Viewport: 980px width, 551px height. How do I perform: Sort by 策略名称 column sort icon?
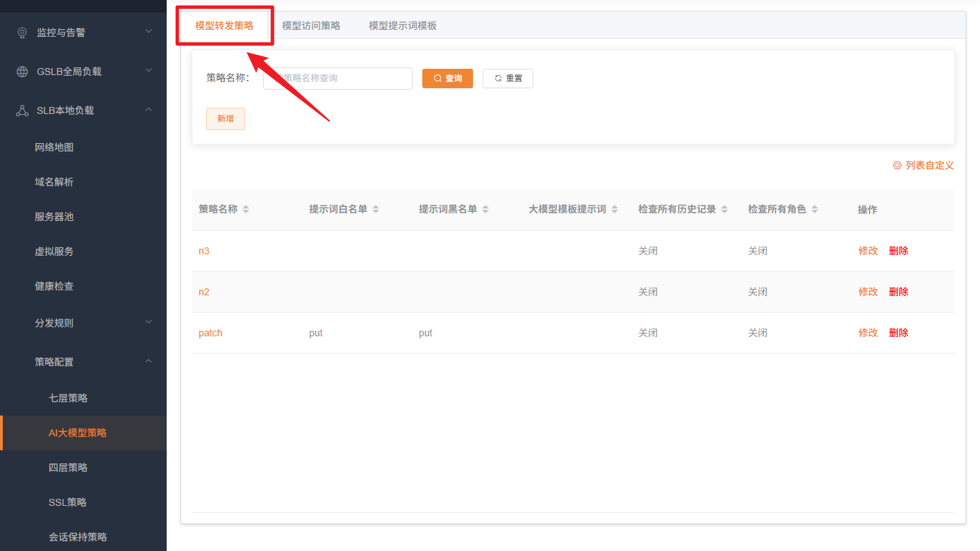(246, 209)
